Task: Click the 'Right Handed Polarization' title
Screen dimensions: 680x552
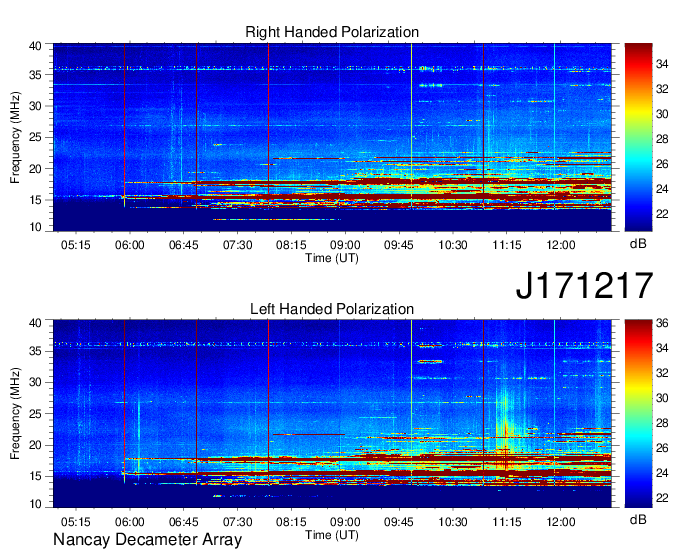Action: point(332,32)
